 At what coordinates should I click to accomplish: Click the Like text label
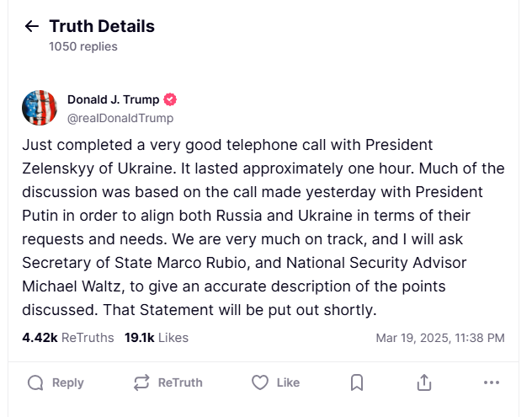(288, 382)
